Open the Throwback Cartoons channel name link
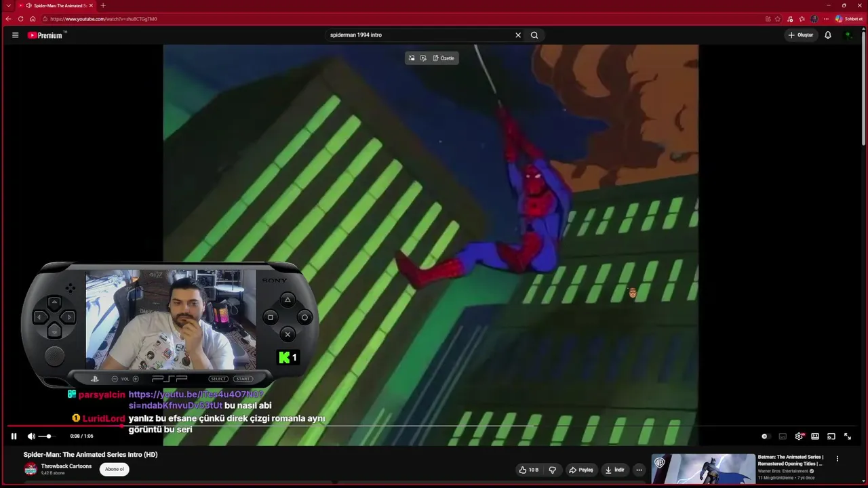This screenshot has width=868, height=488. pos(66,466)
